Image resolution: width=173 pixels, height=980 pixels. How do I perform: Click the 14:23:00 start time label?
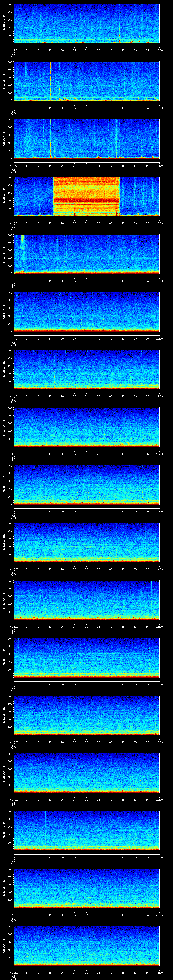13,569
